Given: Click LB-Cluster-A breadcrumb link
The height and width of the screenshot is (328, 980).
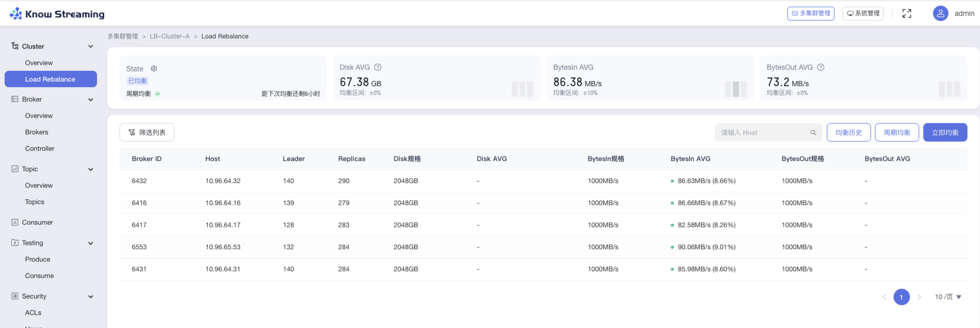Looking at the screenshot, I should pos(169,36).
